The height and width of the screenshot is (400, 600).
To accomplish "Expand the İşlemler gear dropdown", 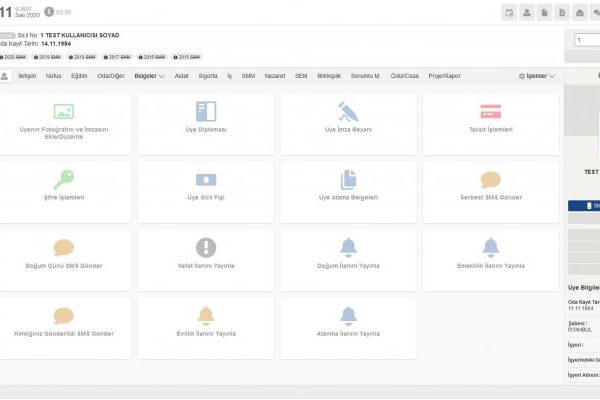I will (x=536, y=76).
